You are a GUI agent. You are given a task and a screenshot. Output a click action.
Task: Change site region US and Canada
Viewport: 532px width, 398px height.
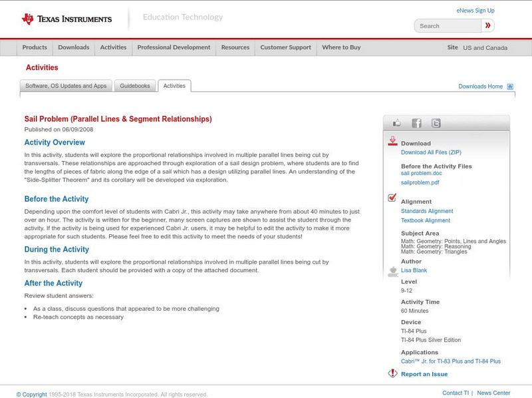point(485,48)
